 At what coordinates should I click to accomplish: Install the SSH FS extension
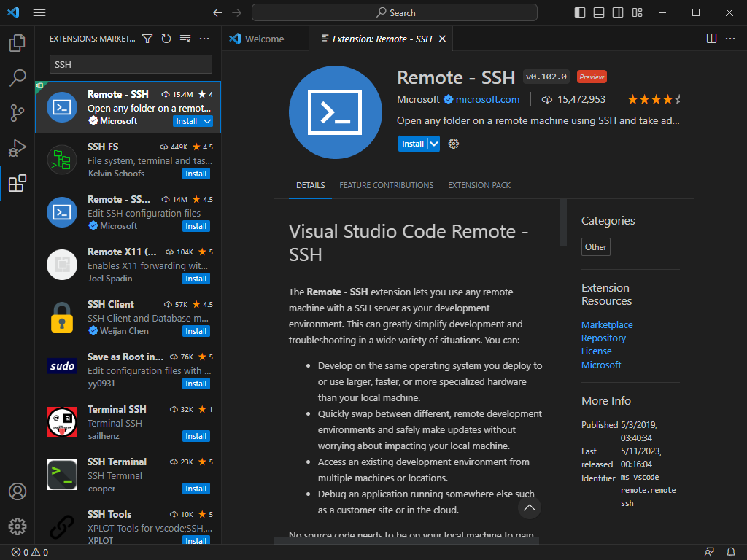[196, 174]
